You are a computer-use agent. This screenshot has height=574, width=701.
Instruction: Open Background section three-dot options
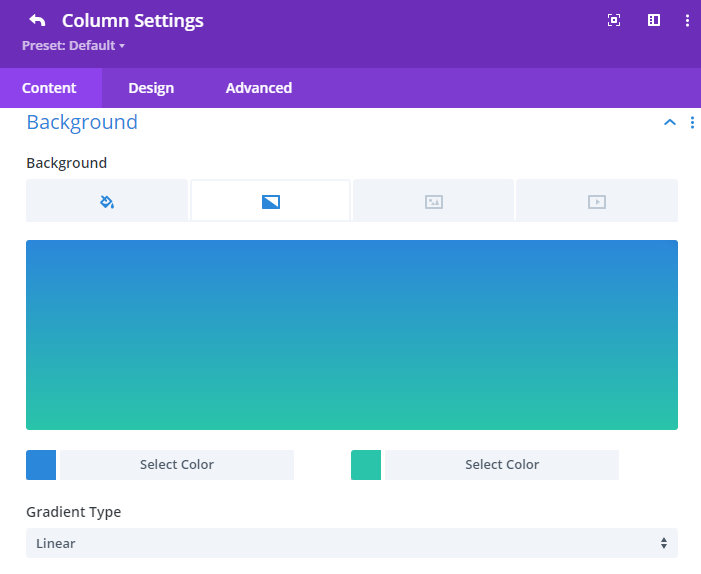tap(692, 122)
